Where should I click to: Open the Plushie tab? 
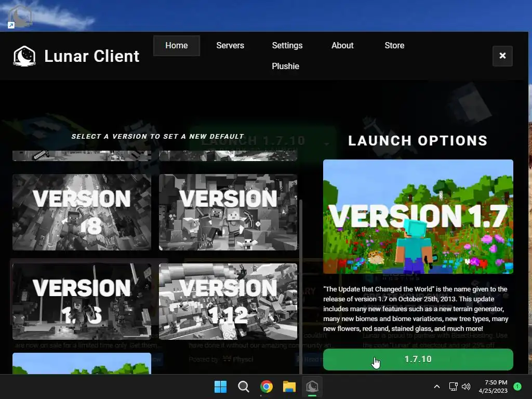285,66
